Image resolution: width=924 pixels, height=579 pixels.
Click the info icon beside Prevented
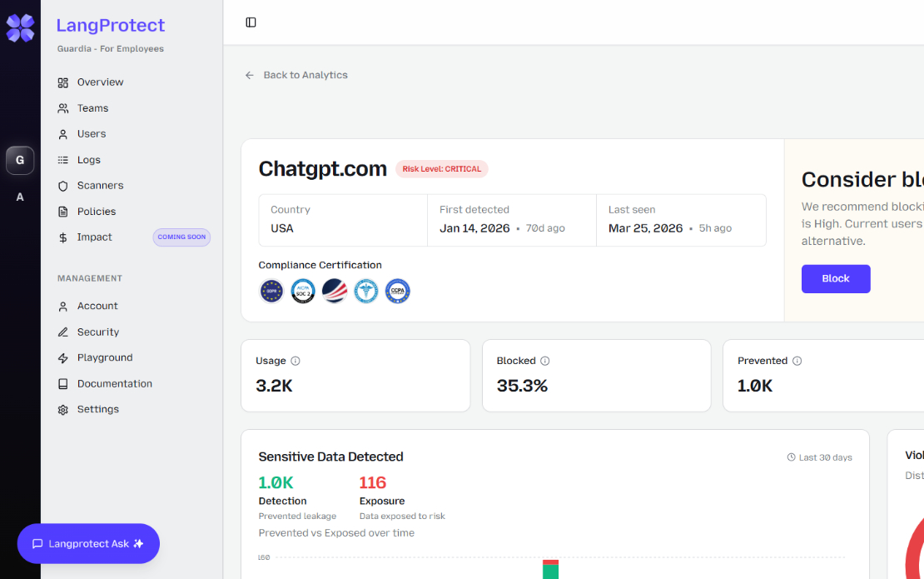tap(797, 361)
